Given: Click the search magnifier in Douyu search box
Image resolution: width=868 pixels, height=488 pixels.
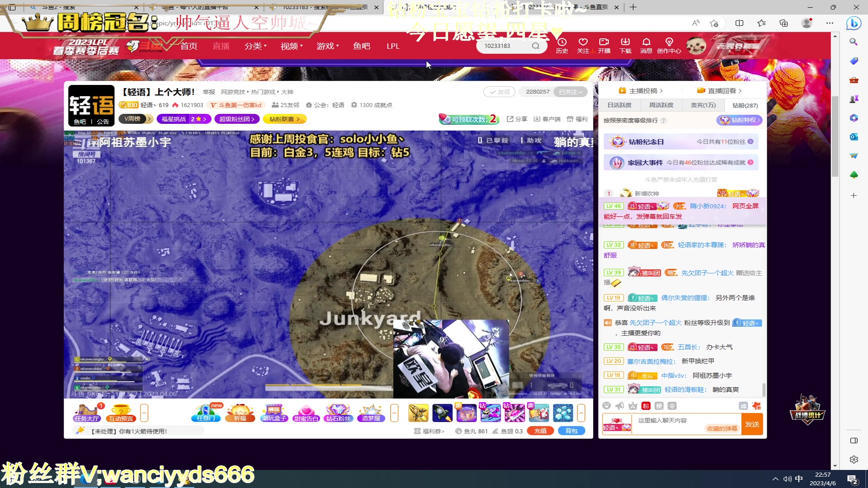Looking at the screenshot, I should [x=536, y=46].
